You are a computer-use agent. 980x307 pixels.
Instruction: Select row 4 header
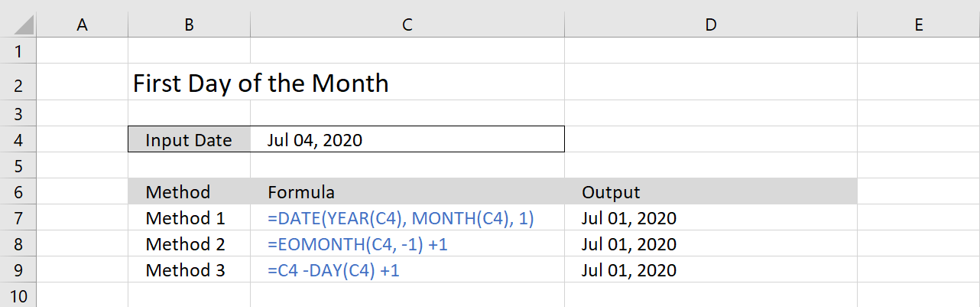18,140
